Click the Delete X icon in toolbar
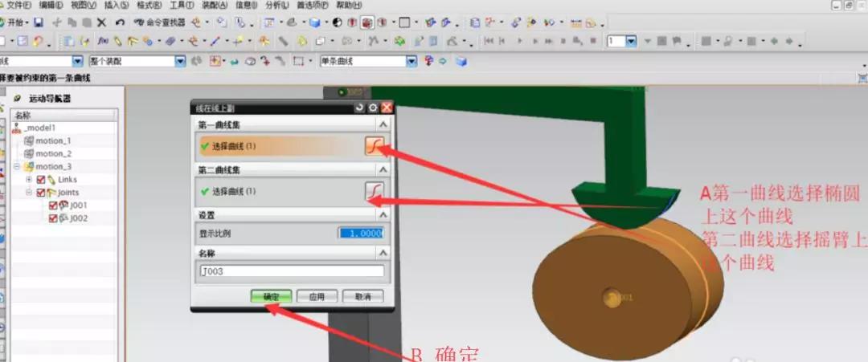 pyautogui.click(x=101, y=22)
